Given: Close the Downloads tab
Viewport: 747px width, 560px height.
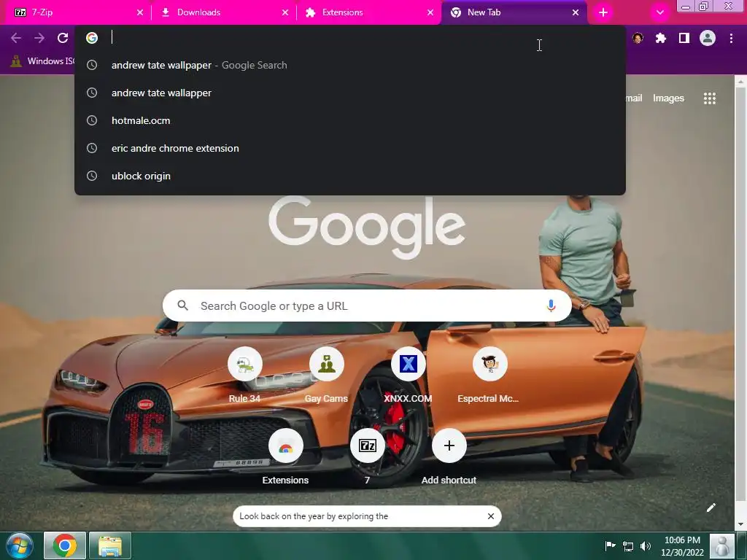Looking at the screenshot, I should click(285, 12).
